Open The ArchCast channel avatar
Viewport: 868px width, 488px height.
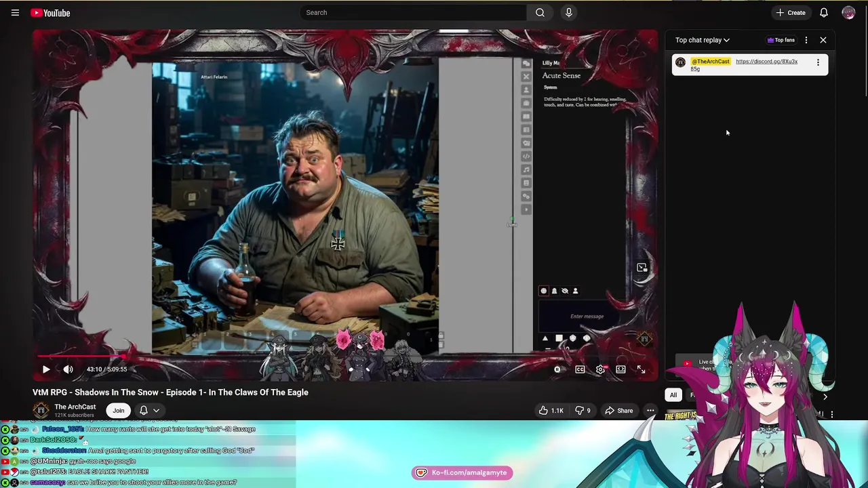[41, 411]
